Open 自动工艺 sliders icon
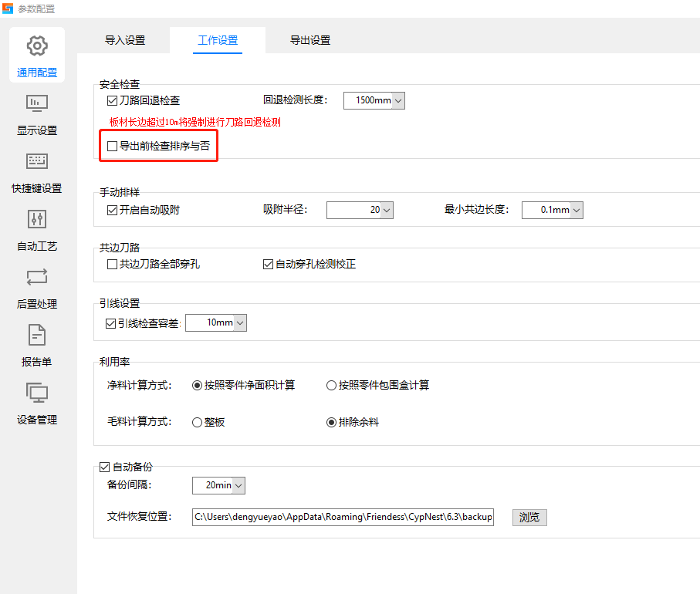 37,219
